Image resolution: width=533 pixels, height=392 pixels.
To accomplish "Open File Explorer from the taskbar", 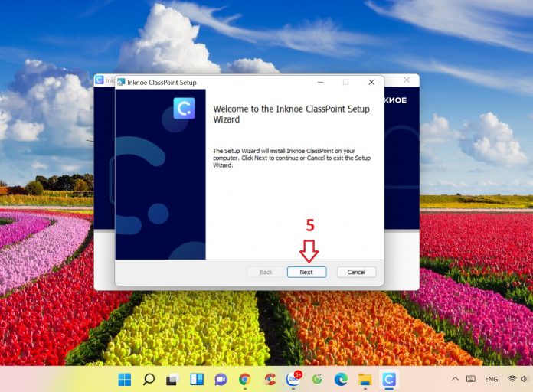I will click(x=365, y=379).
